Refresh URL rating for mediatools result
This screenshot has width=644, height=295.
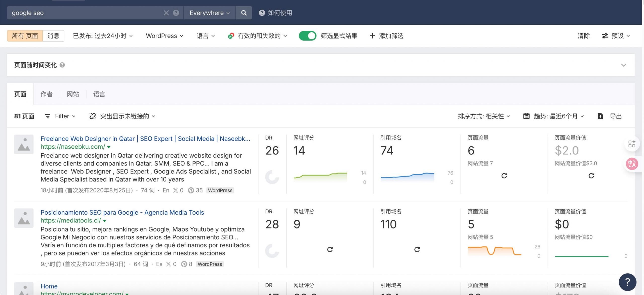coord(330,249)
